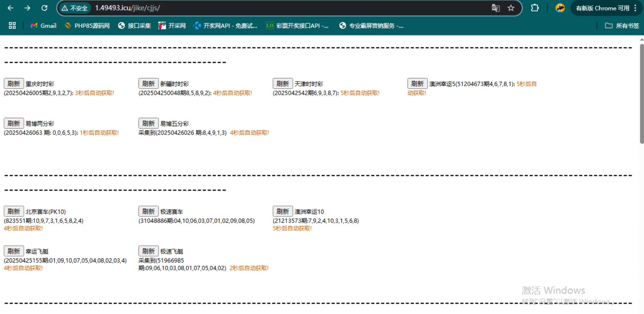Open the 开采网 bookmark
This screenshot has width=644, height=314.
coord(172,26)
